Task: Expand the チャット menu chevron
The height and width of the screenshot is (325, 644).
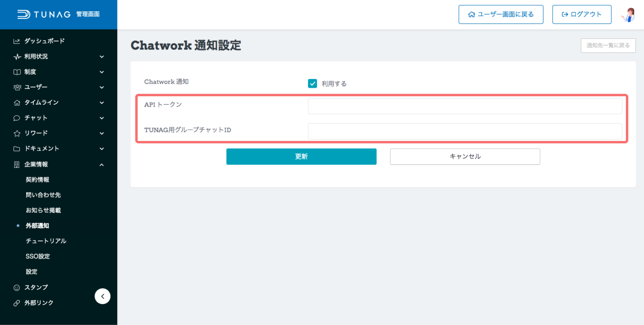Action: tap(102, 118)
